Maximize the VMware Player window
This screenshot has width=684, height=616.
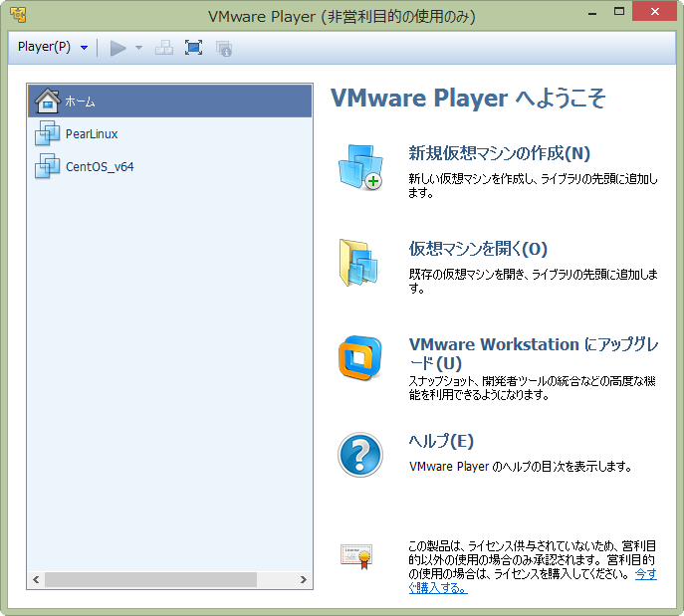click(x=619, y=12)
